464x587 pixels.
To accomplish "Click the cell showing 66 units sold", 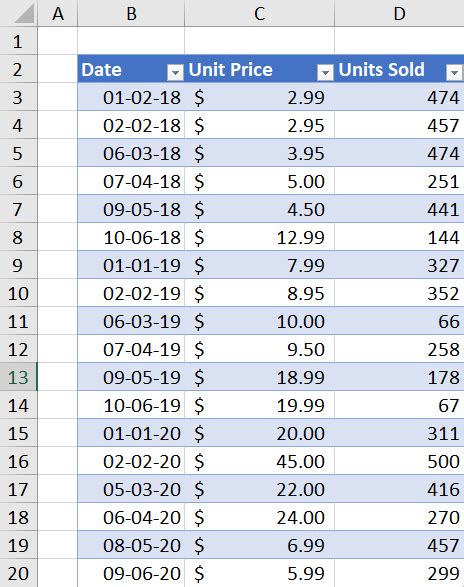I will click(399, 321).
